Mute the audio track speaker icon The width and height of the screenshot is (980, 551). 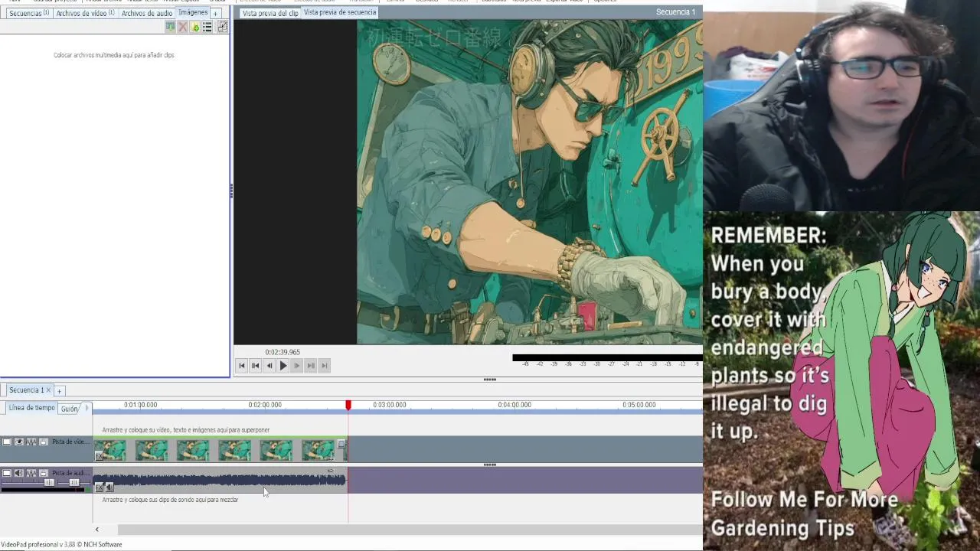(x=19, y=473)
